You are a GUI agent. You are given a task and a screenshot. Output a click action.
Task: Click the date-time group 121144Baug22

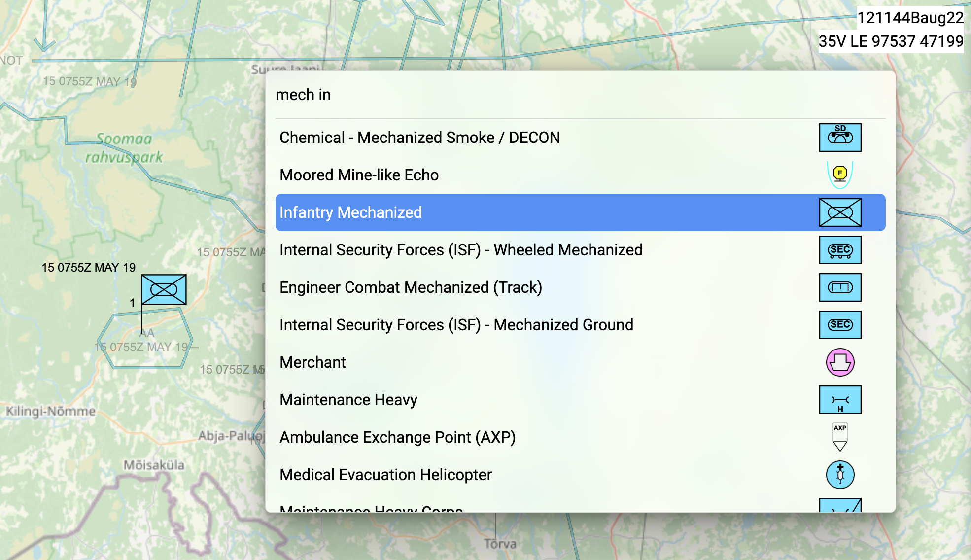tap(910, 18)
